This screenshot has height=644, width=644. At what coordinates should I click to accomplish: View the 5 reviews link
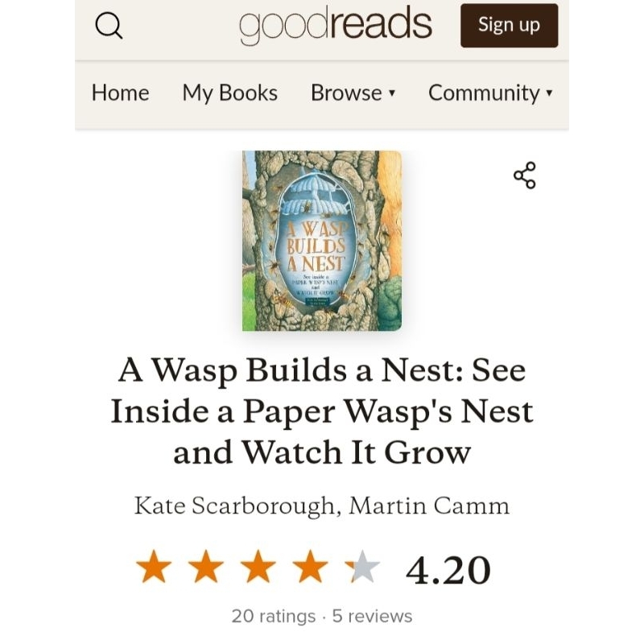click(x=372, y=616)
